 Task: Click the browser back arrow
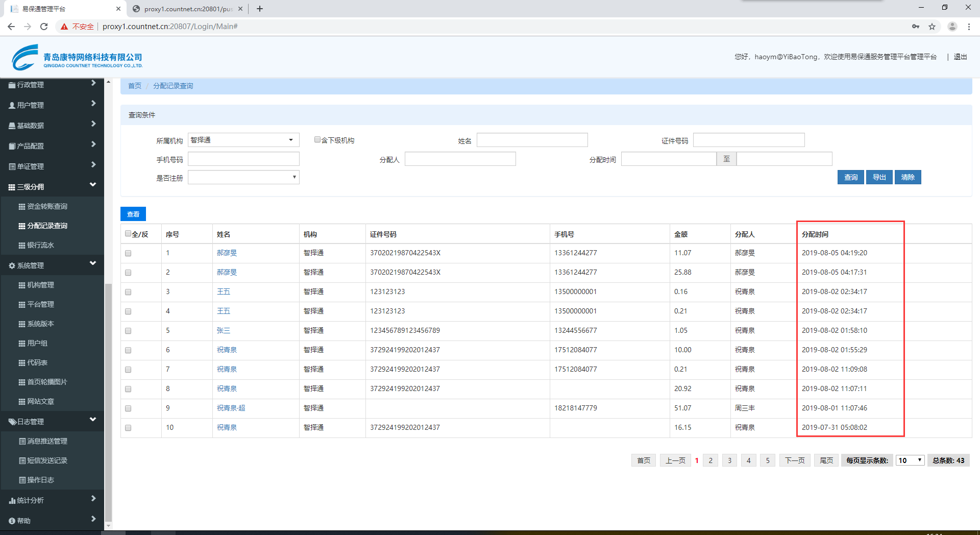point(11,27)
